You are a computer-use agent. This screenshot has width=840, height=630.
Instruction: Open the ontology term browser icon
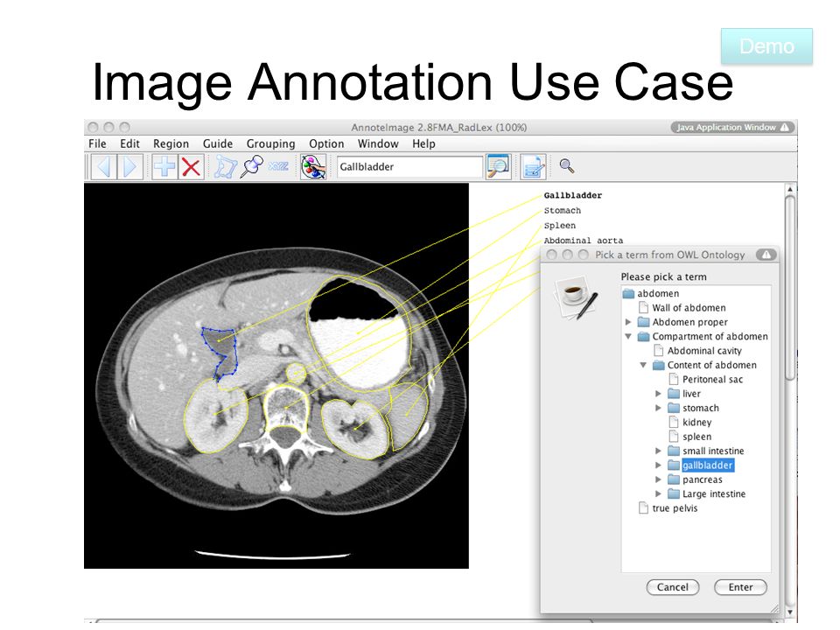coord(499,166)
